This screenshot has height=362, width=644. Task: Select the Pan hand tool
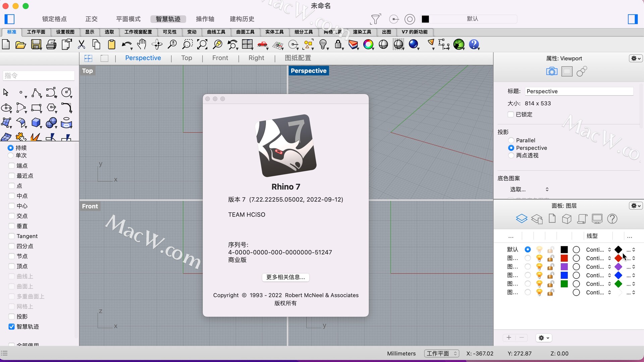pyautogui.click(x=142, y=44)
